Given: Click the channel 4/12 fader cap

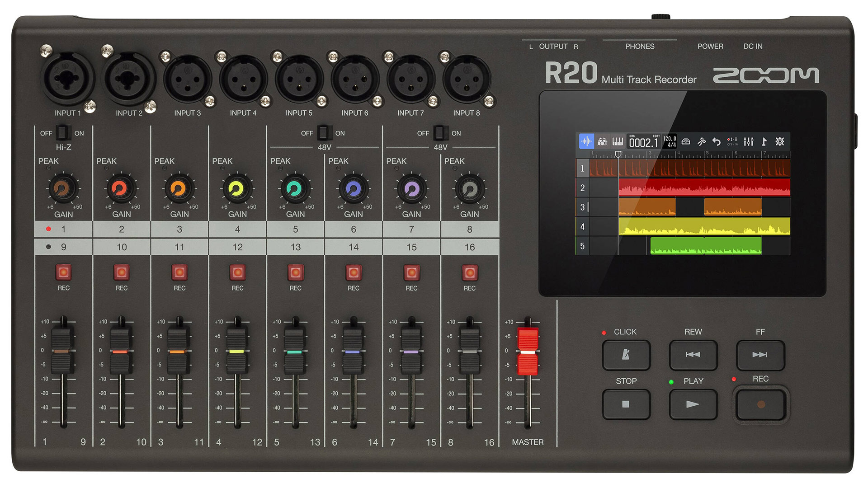Looking at the screenshot, I should [x=236, y=351].
